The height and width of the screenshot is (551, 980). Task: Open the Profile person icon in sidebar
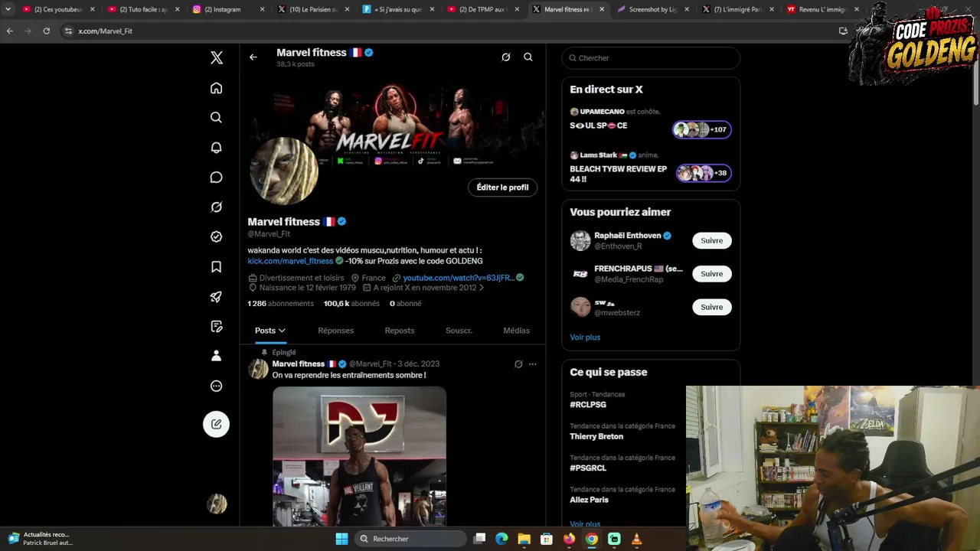pyautogui.click(x=216, y=356)
